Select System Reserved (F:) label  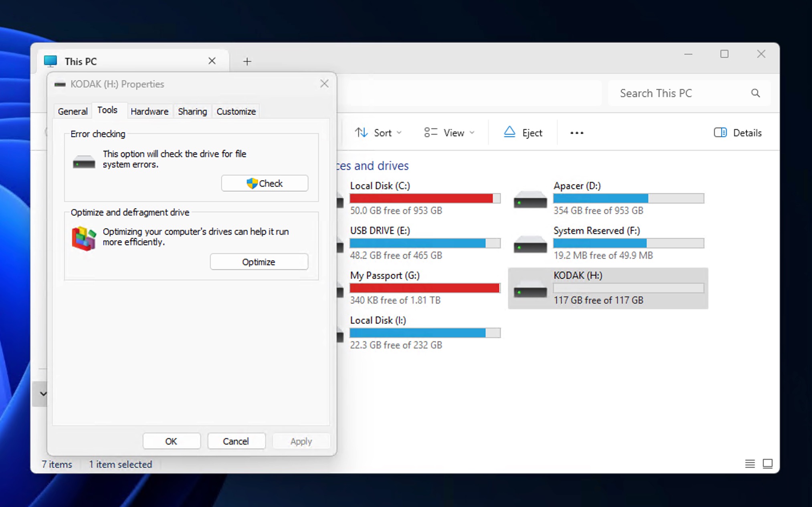597,231
